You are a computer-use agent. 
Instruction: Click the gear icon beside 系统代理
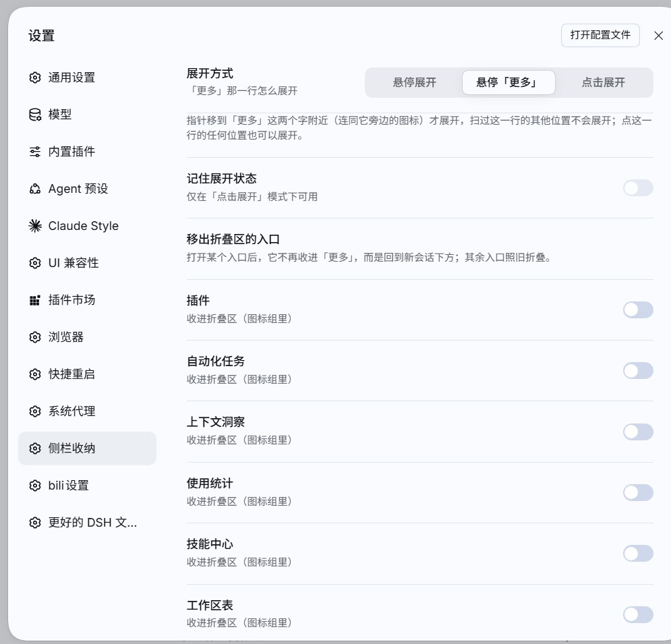35,411
